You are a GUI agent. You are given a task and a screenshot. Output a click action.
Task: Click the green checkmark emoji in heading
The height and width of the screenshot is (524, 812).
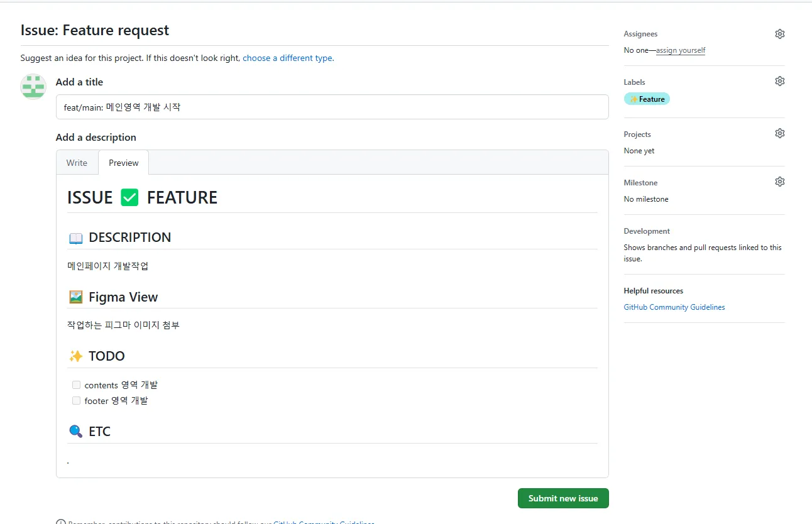[129, 198]
